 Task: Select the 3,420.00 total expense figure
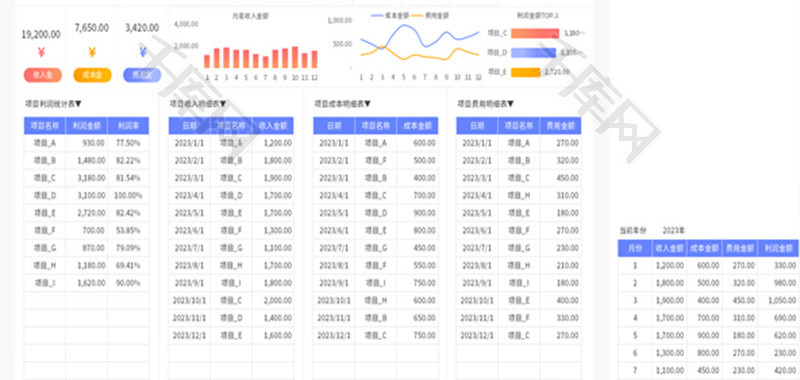[x=142, y=28]
